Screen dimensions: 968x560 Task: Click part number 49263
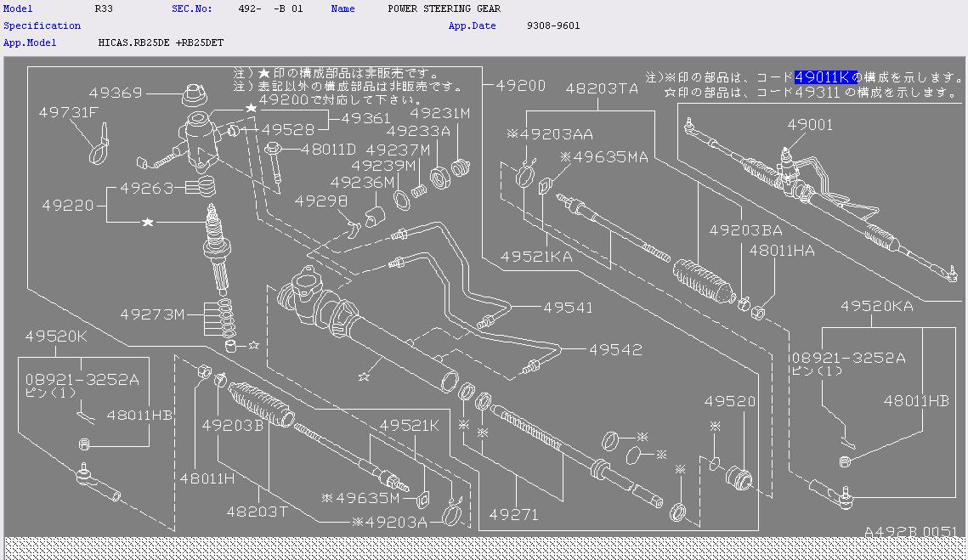[146, 189]
